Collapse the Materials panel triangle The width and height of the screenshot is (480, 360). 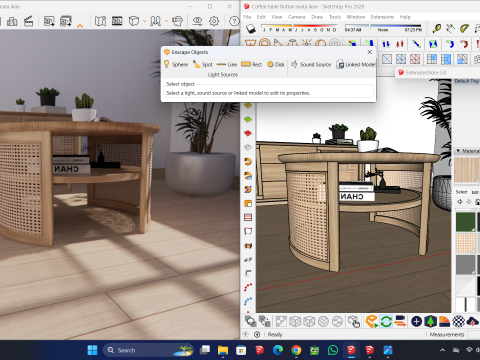458,151
